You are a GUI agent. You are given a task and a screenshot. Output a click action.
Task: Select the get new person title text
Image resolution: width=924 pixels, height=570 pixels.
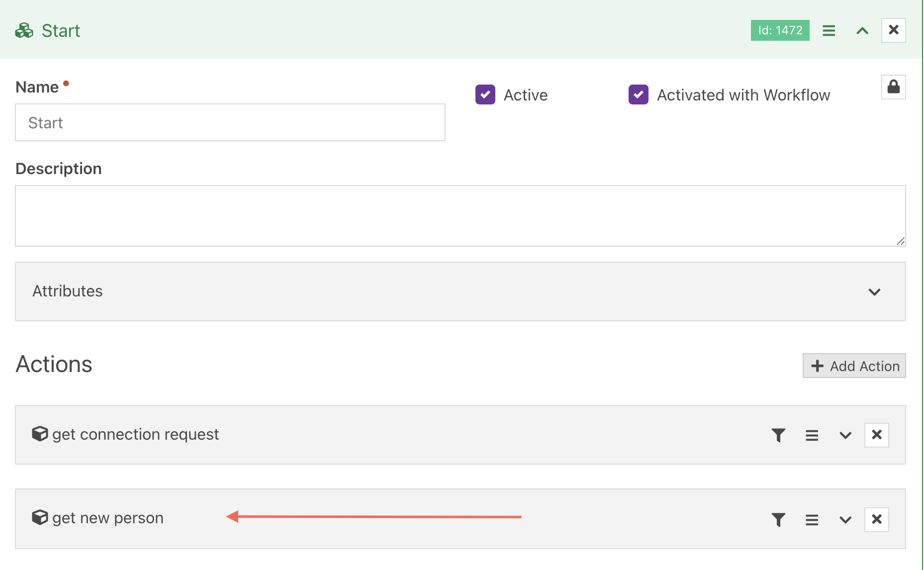pos(108,518)
